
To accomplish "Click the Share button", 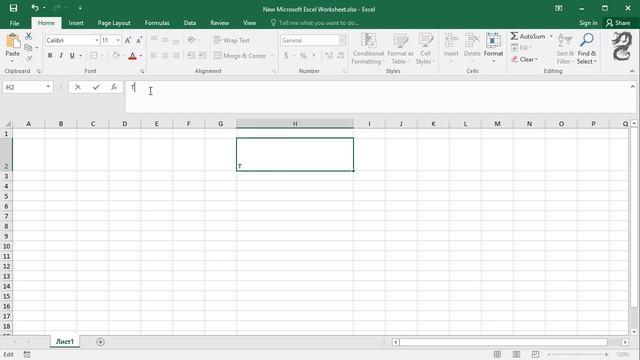I will tap(618, 23).
